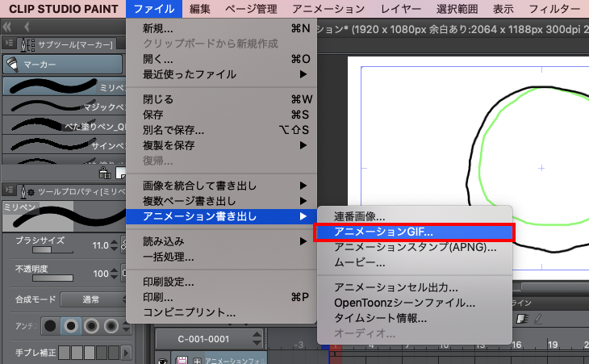Expand the アニメーションフォルダ plus icon
Image resolution: width=589 pixels, height=364 pixels.
197,361
